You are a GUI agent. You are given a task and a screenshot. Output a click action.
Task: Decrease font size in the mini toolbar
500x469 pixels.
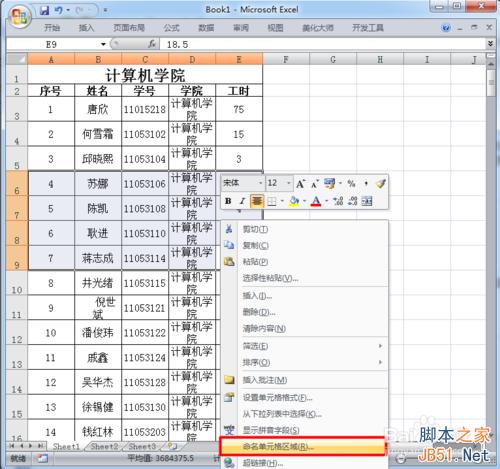tap(315, 183)
